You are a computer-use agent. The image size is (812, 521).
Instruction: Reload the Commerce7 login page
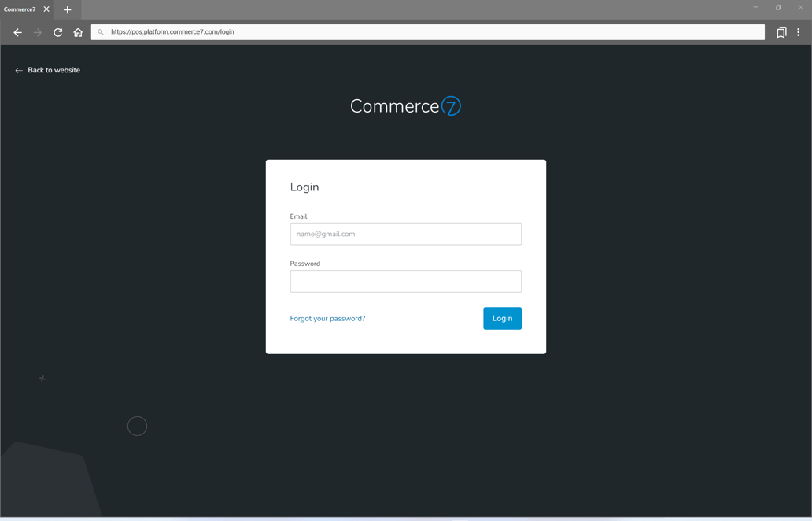pos(57,32)
